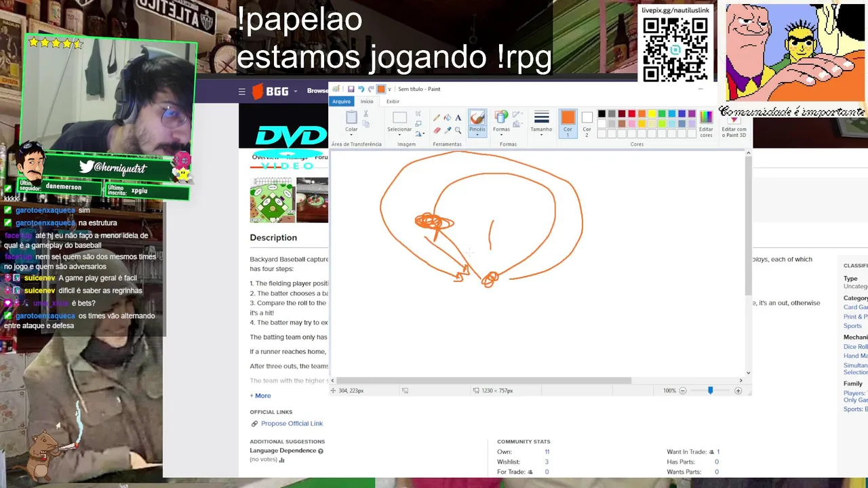Pick the red color swatch
The image size is (868, 488).
click(632, 114)
